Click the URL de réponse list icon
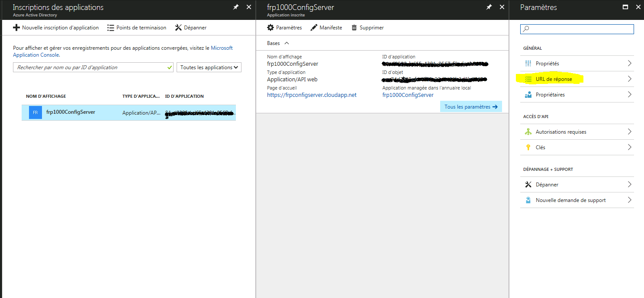This screenshot has width=644, height=298. (528, 79)
